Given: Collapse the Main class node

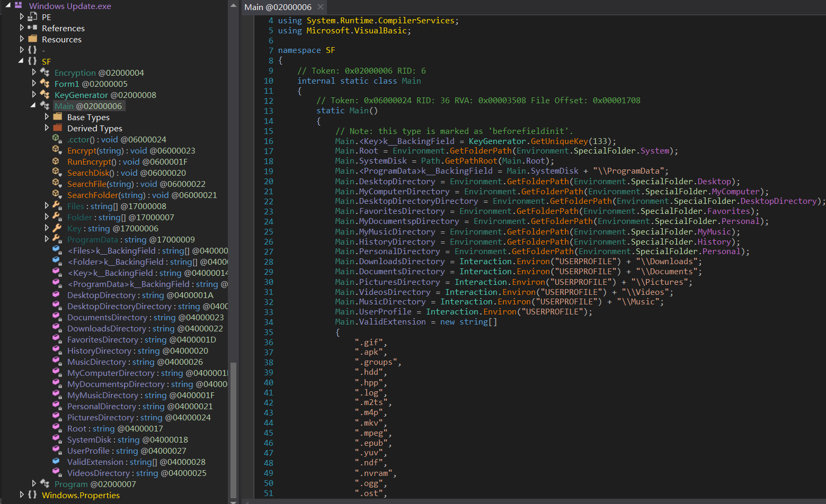Looking at the screenshot, I should (33, 105).
